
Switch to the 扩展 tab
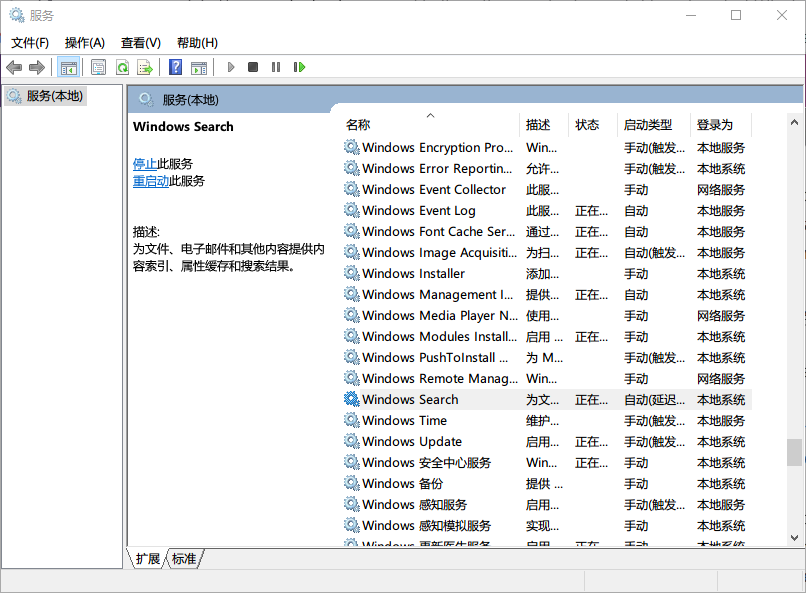(x=148, y=559)
